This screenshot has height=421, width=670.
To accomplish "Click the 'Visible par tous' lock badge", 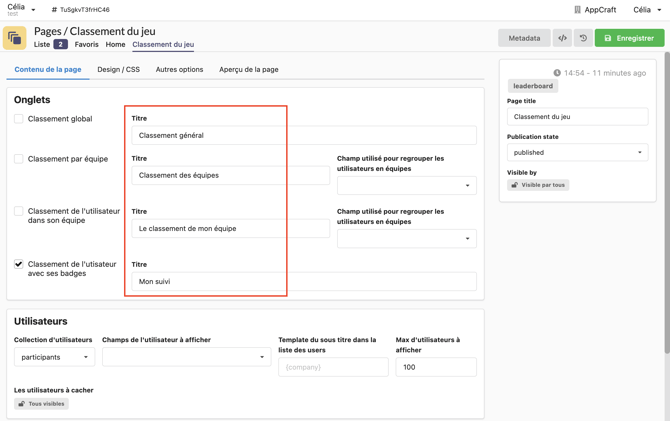I will point(538,185).
